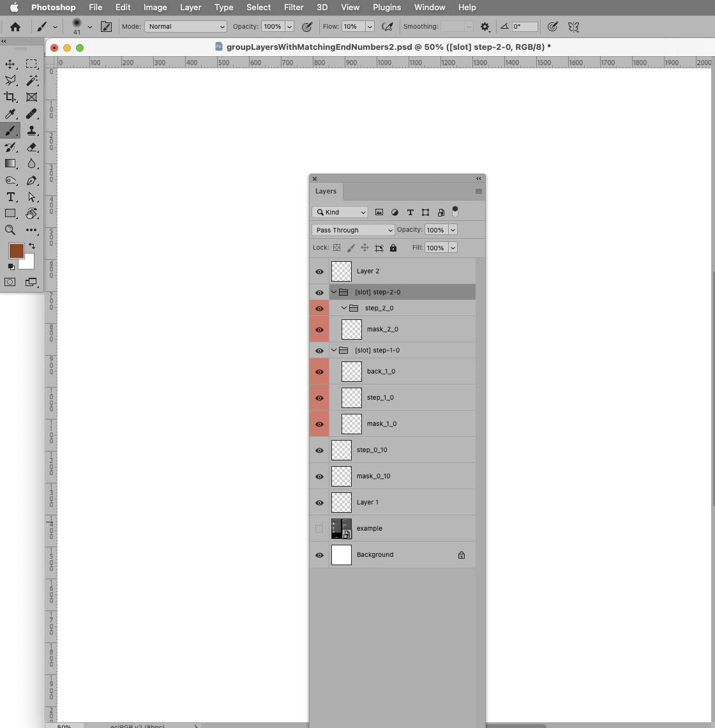Unlock the Background layer lock icon

pos(461,555)
